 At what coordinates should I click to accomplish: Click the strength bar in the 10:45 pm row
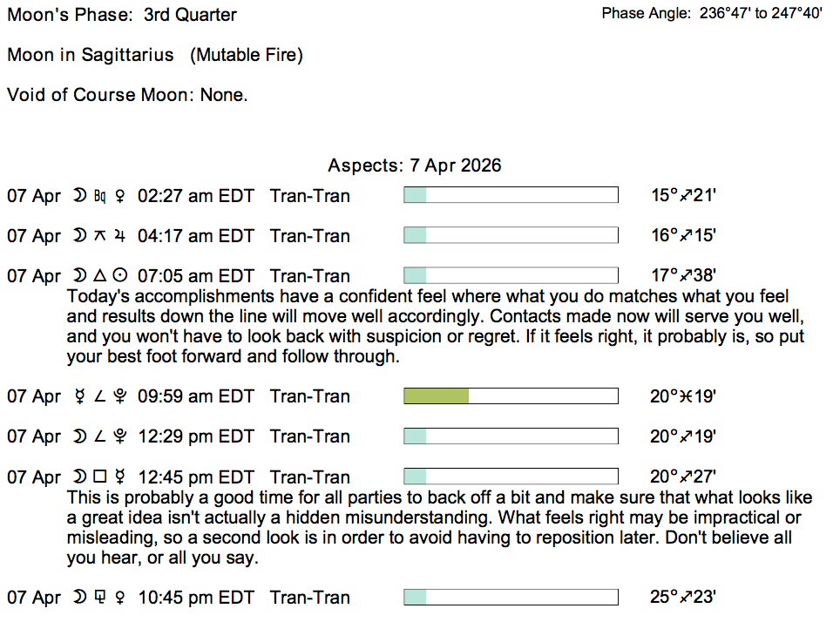click(511, 597)
